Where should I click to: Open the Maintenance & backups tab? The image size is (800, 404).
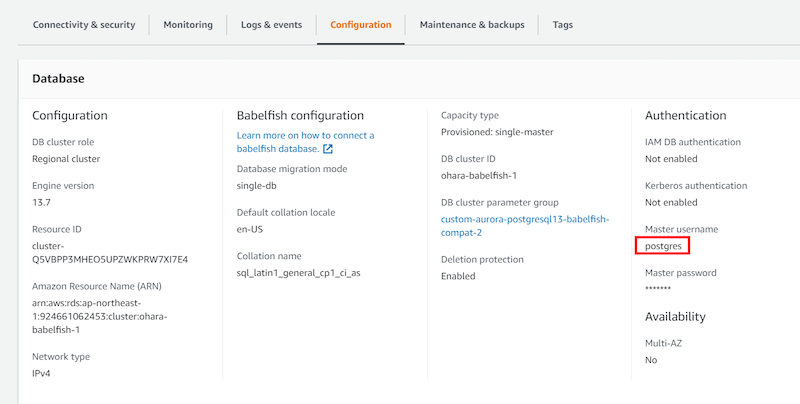(472, 25)
